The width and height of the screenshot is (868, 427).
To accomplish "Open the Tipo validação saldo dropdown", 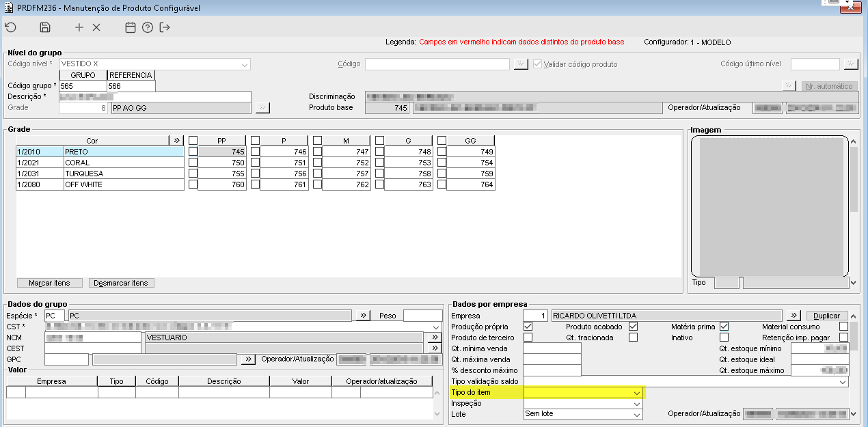I will click(843, 382).
